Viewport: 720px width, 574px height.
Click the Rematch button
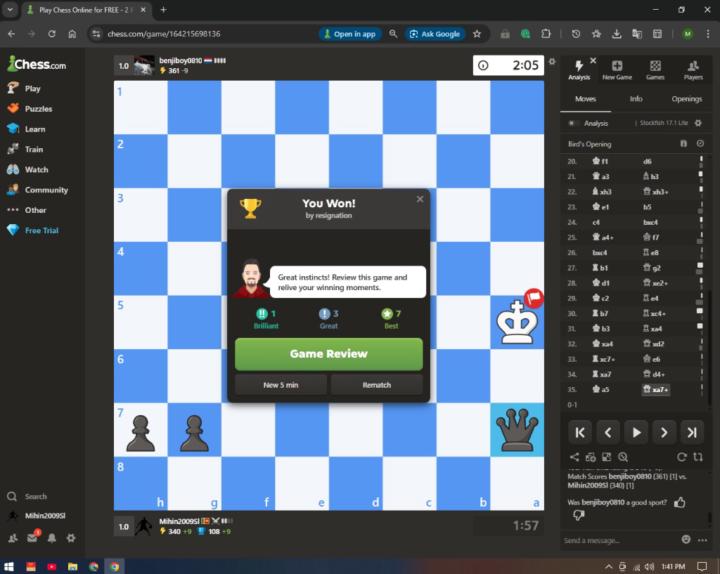point(376,384)
